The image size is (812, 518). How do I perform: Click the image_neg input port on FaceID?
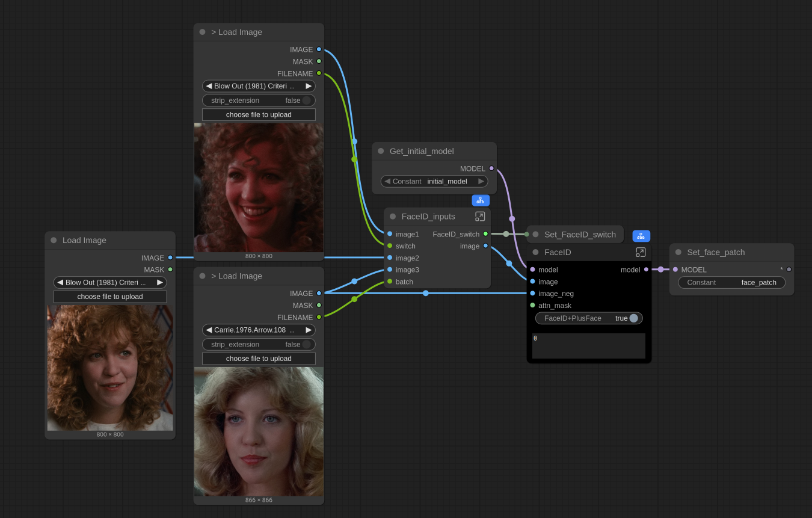tap(532, 294)
